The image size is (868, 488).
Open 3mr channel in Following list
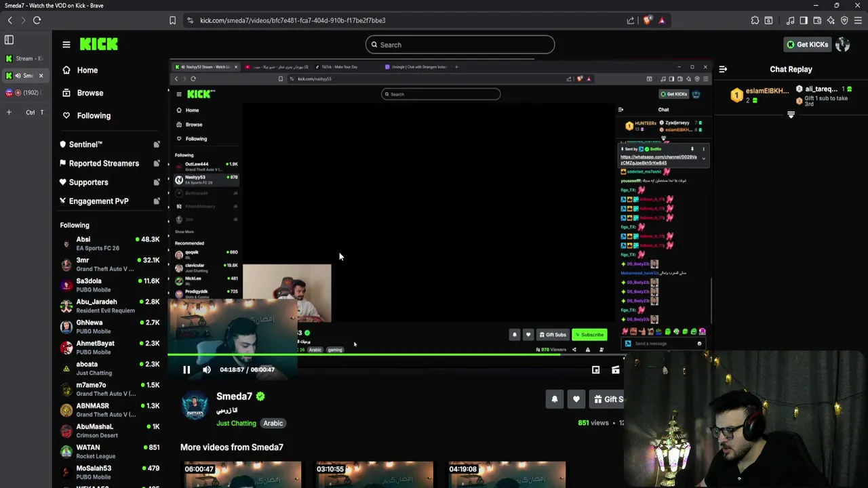(x=110, y=264)
